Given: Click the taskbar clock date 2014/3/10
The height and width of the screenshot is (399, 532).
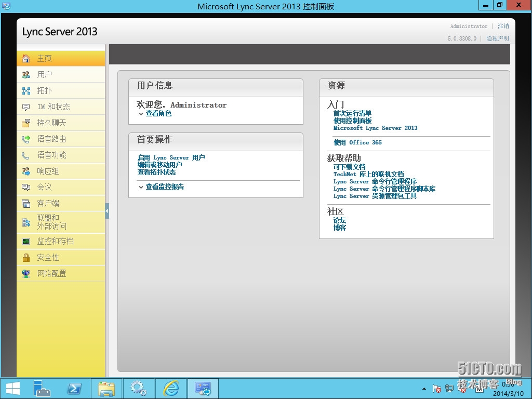Looking at the screenshot, I should 508,394.
